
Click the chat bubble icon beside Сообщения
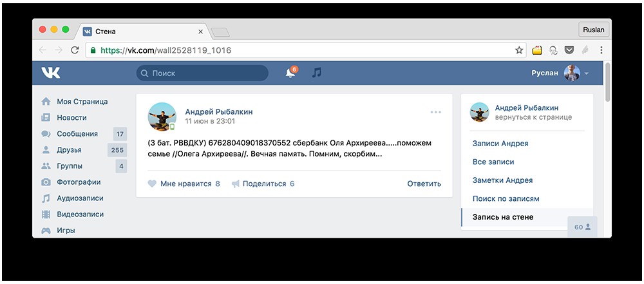tap(46, 134)
